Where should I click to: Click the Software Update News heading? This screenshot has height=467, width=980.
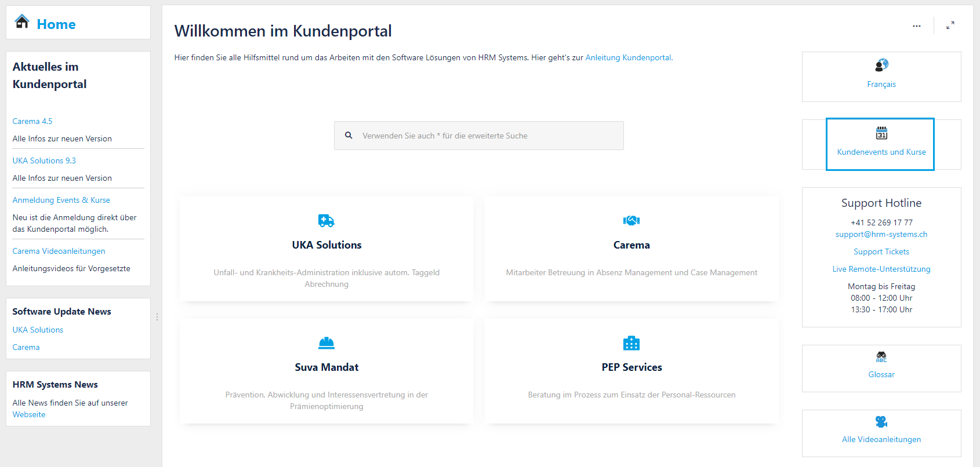[62, 312]
